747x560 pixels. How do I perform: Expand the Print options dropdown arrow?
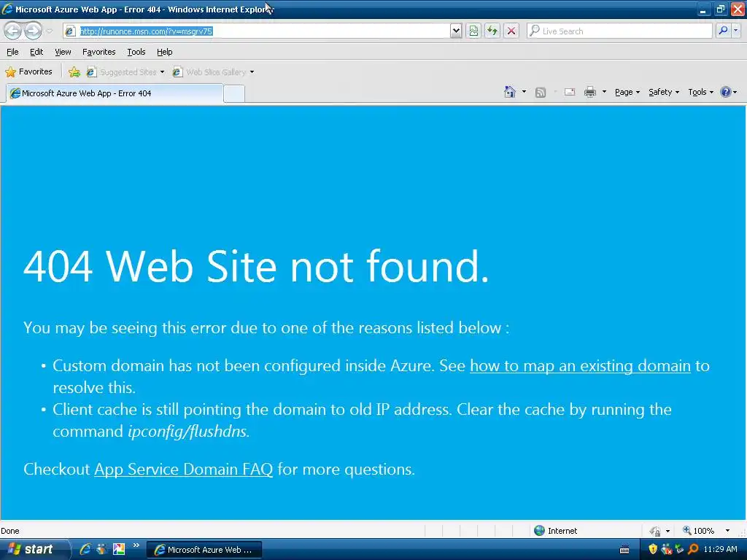coord(604,92)
